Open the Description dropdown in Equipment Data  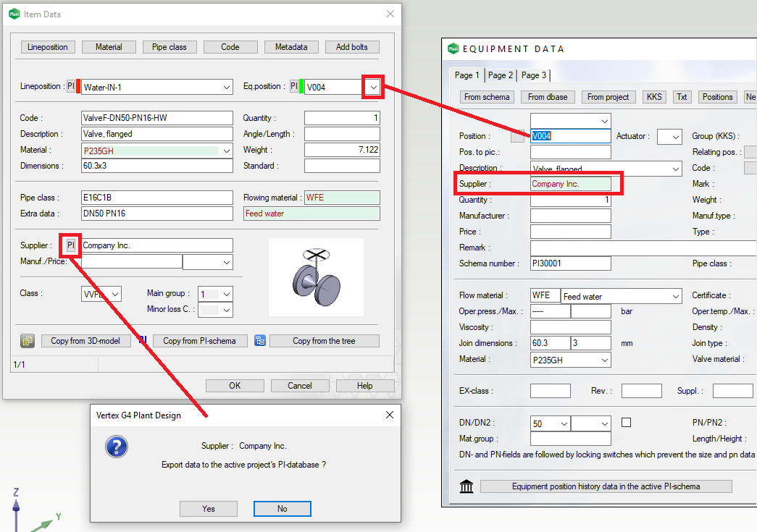point(675,169)
